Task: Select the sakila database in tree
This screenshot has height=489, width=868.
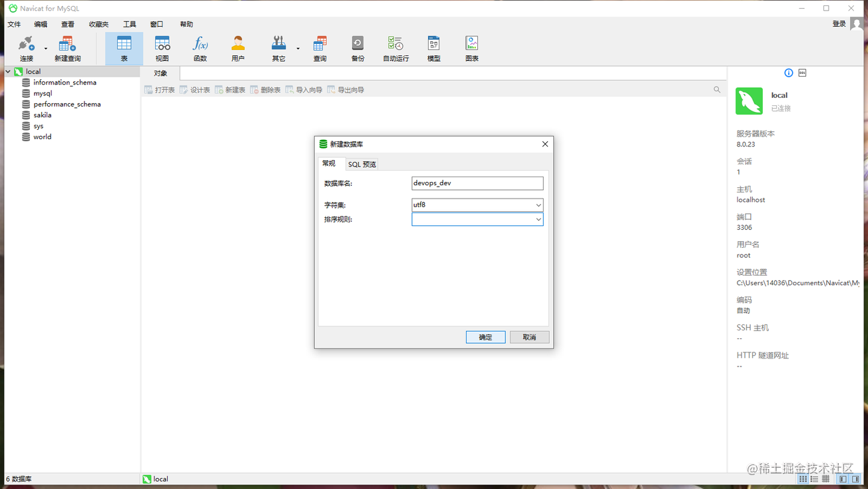Action: pyautogui.click(x=42, y=115)
